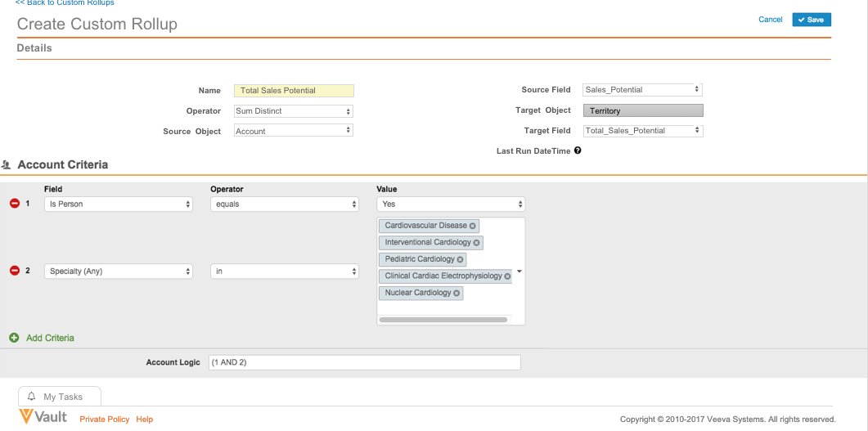Open the Source Field Sales_Potential dropdown
This screenshot has height=431, width=868.
pyautogui.click(x=642, y=90)
